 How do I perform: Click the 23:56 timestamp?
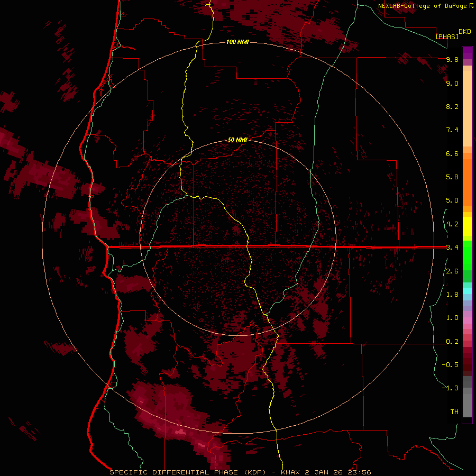point(360,472)
